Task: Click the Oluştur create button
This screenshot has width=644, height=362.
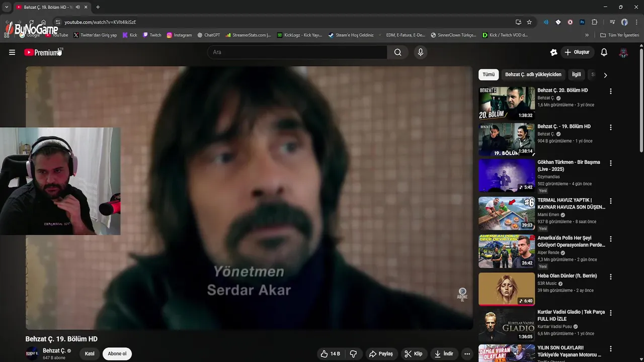Action: click(x=577, y=52)
